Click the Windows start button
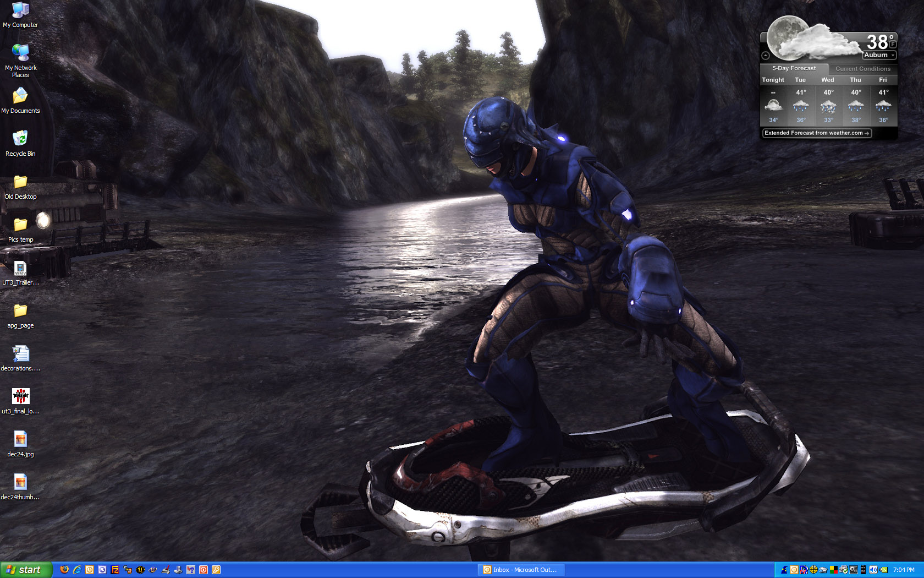This screenshot has height=578, width=924. pyautogui.click(x=26, y=570)
